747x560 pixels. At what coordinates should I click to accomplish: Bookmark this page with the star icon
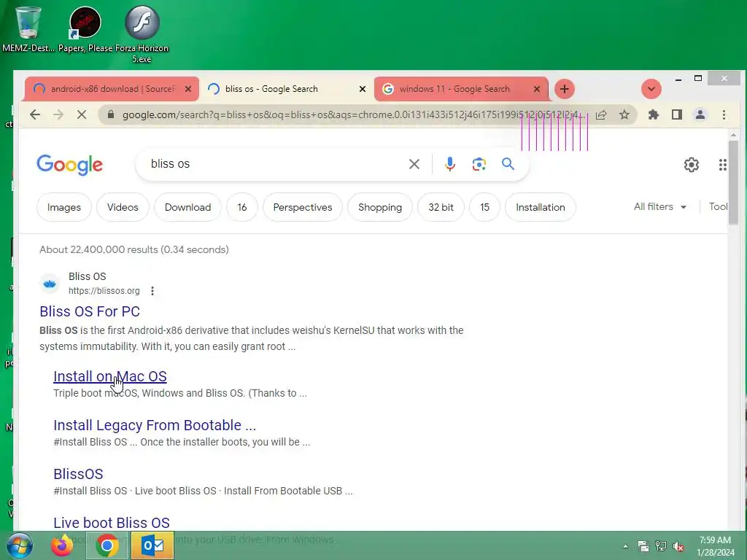point(624,114)
